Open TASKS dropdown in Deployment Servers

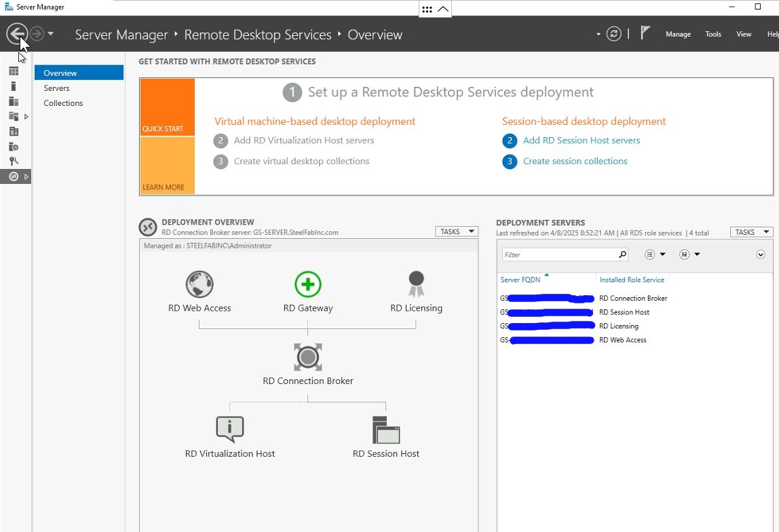click(752, 232)
